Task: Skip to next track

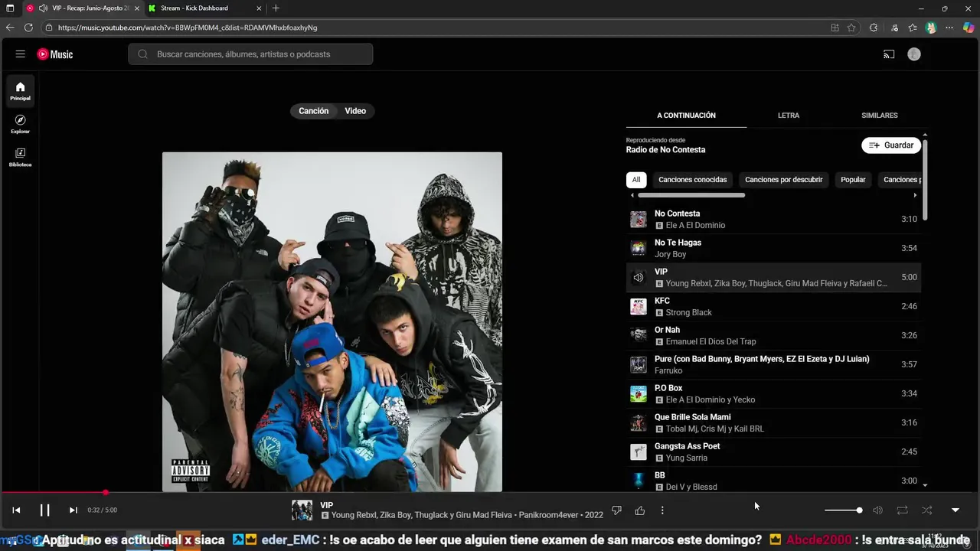Action: click(73, 510)
